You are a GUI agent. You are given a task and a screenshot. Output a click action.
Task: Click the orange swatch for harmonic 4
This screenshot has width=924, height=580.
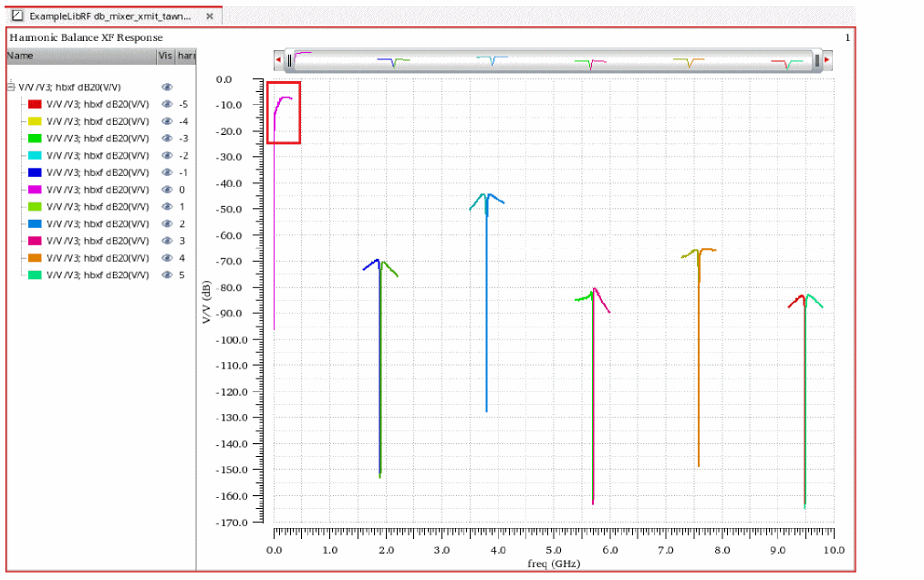click(x=35, y=258)
